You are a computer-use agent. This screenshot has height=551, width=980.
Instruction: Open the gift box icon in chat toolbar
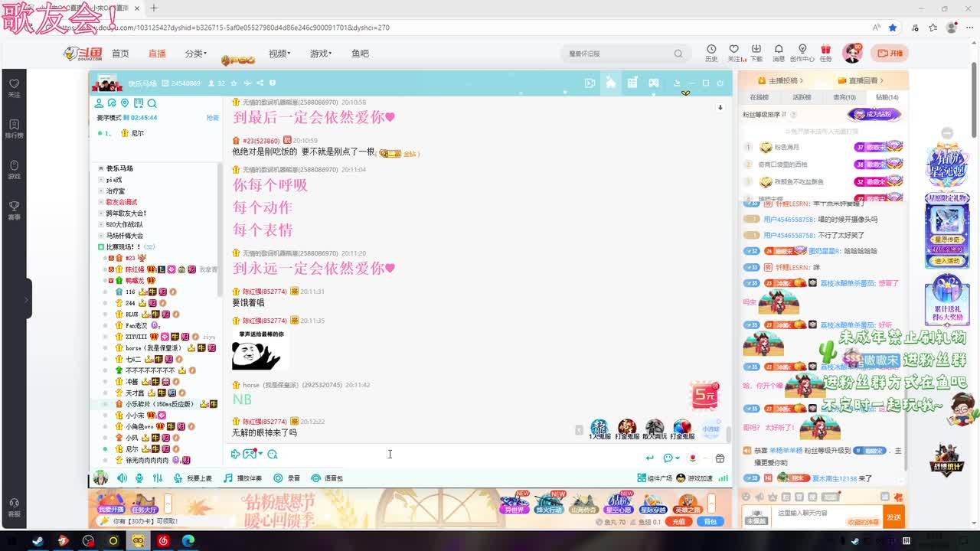(720, 458)
